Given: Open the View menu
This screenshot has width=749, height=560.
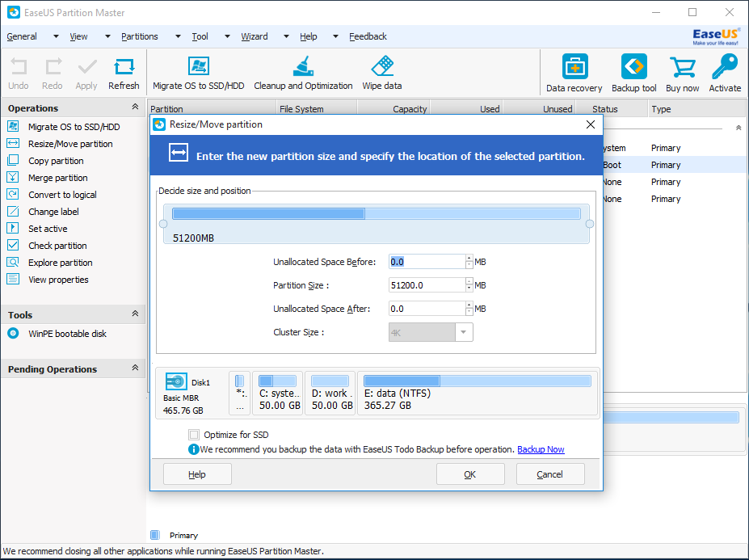Looking at the screenshot, I should click(78, 36).
